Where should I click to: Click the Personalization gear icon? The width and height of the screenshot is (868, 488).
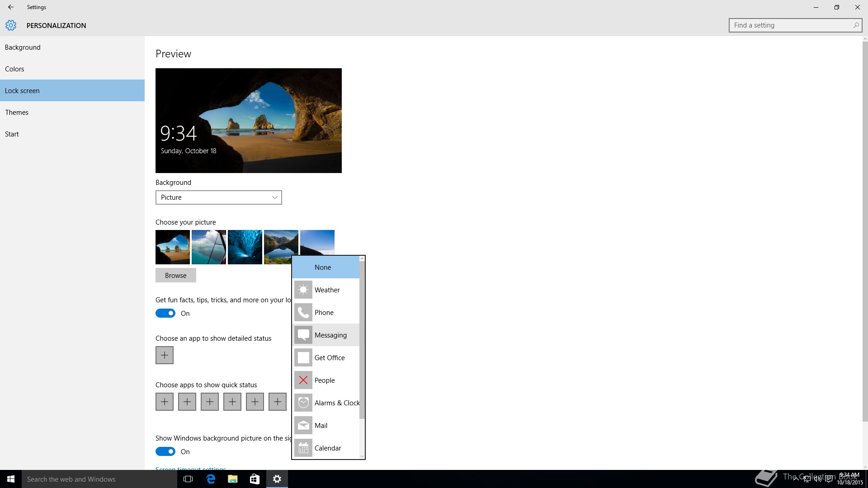11,25
